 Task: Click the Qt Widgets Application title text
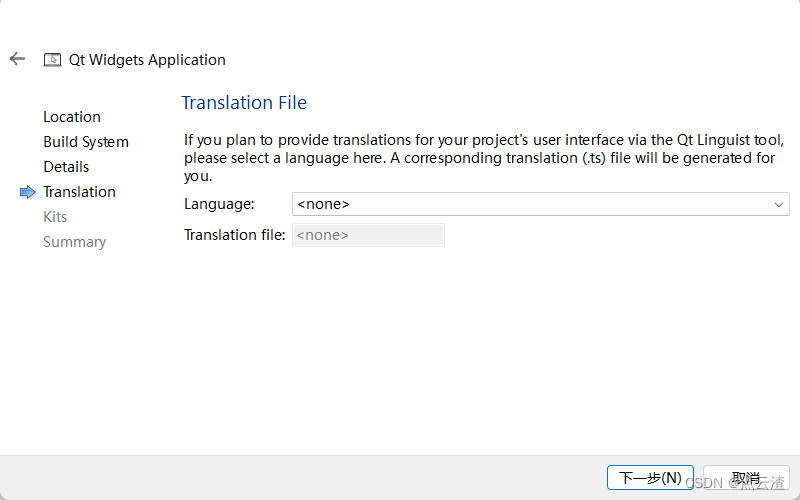147,60
